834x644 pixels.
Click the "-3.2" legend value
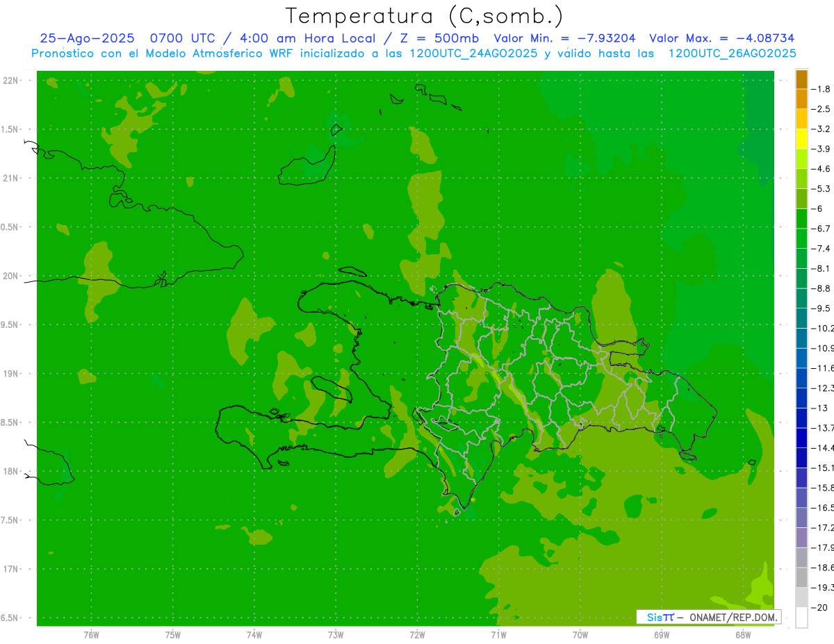coord(821,129)
